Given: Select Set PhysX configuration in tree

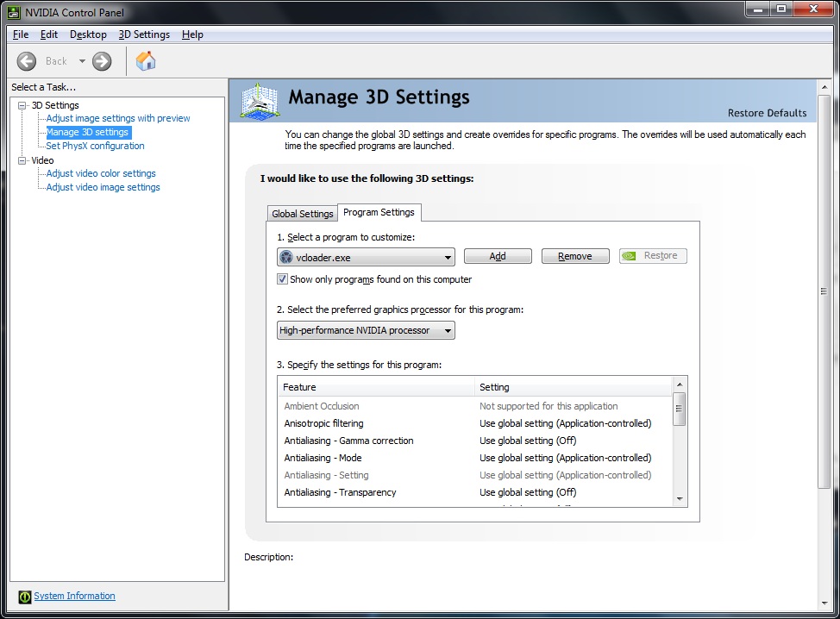Looking at the screenshot, I should point(95,146).
